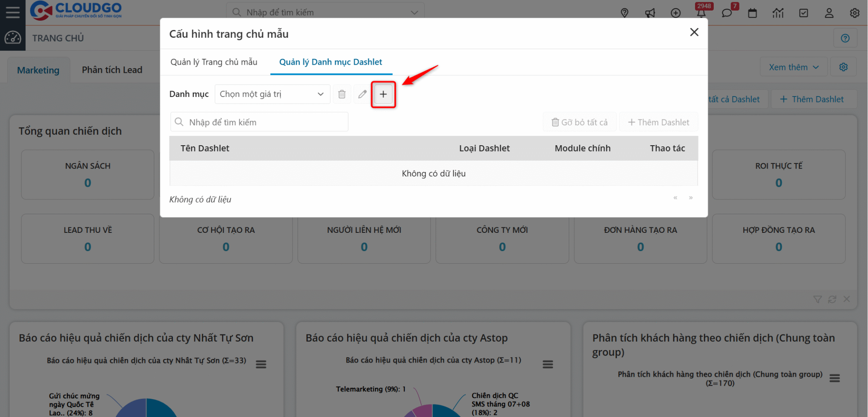
Task: Open menu of cty Astop campaign chart
Action: (x=548, y=365)
